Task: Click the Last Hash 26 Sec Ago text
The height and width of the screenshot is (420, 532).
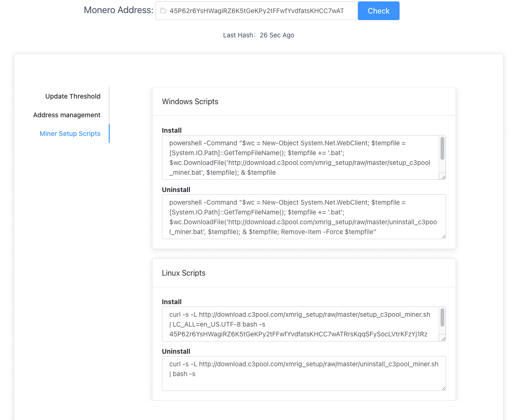Action: point(259,36)
